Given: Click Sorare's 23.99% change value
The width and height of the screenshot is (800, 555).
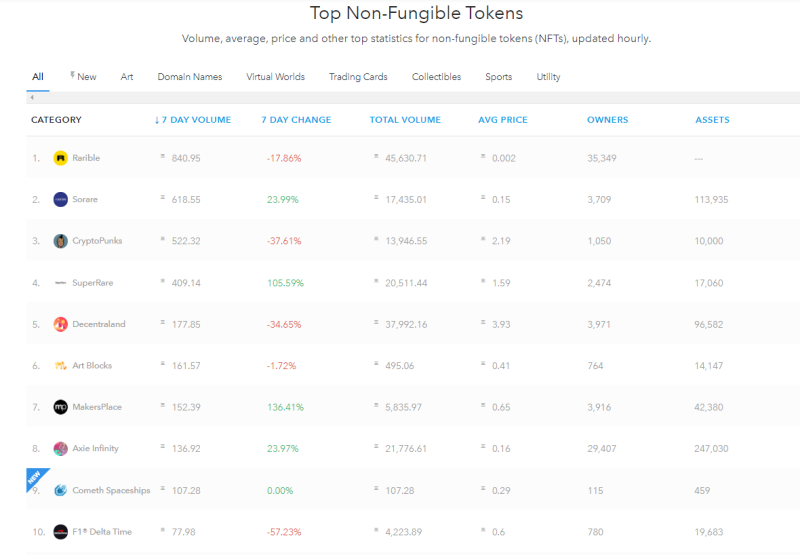Looking at the screenshot, I should click(283, 199).
